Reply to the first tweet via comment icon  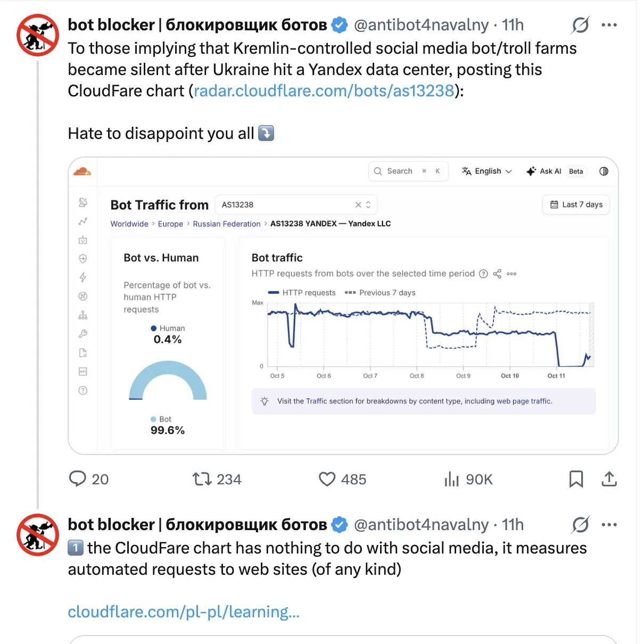tap(78, 479)
